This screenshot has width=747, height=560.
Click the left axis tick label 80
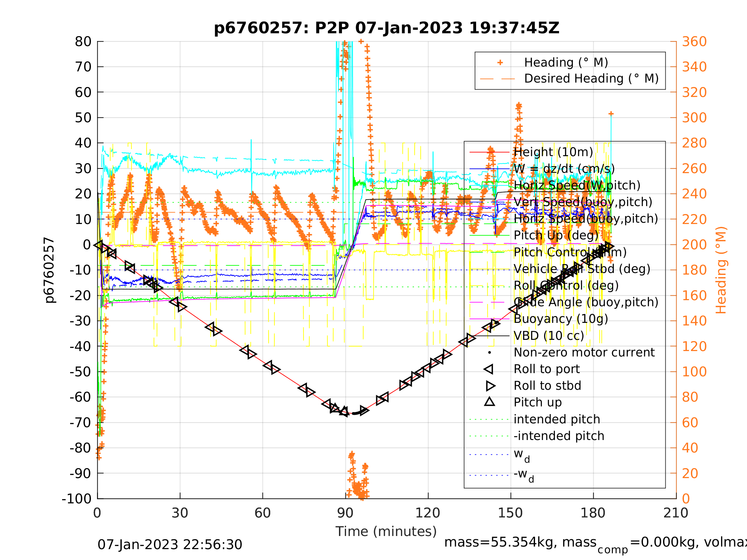click(x=83, y=42)
